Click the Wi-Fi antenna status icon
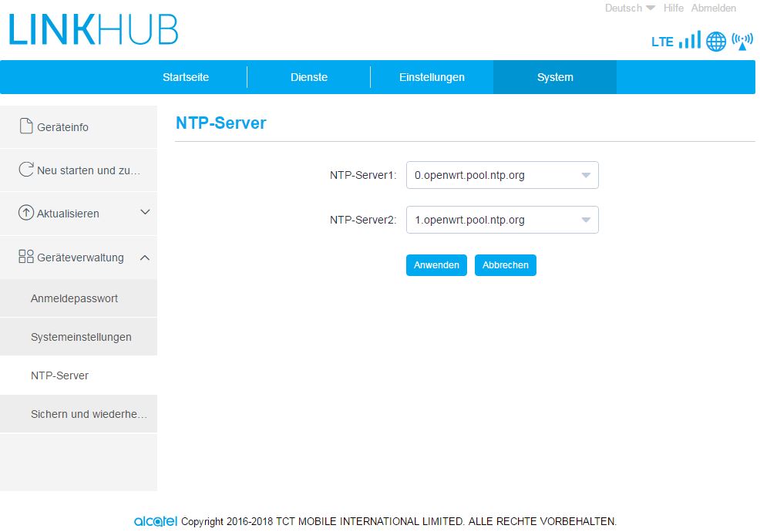The height and width of the screenshot is (532, 760). pyautogui.click(x=742, y=41)
